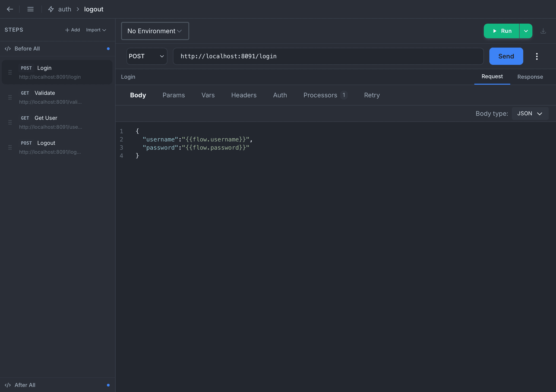Click the blue dot on After All

108,385
